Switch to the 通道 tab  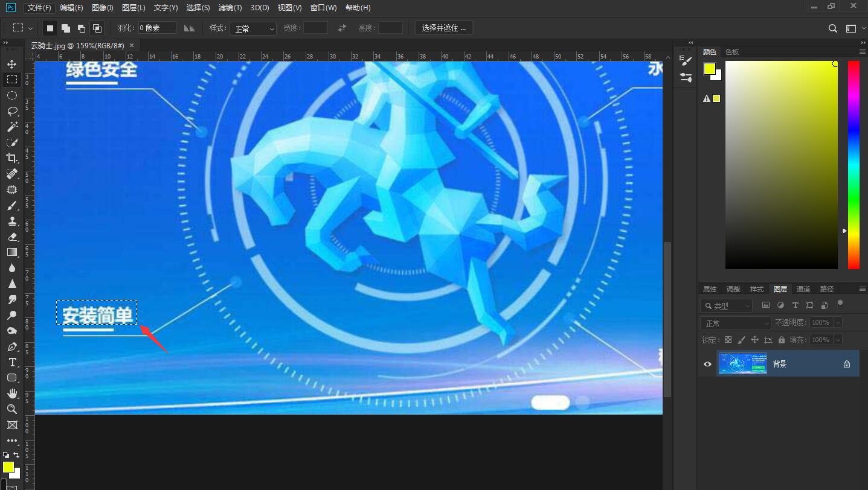coord(803,289)
